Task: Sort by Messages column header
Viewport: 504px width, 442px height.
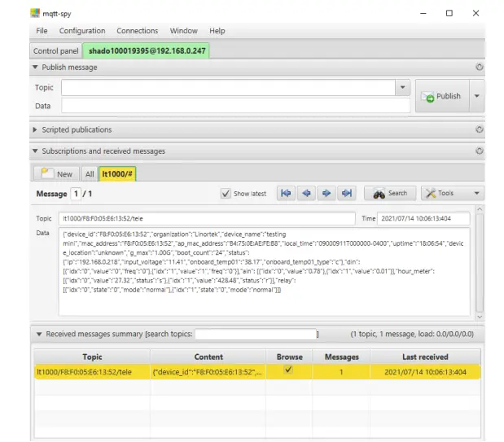Action: click(341, 357)
